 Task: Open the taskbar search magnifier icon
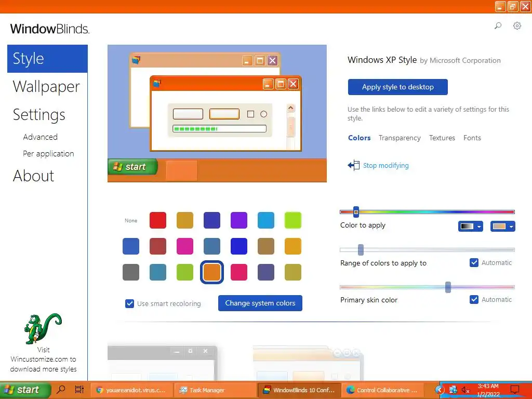(x=61, y=390)
